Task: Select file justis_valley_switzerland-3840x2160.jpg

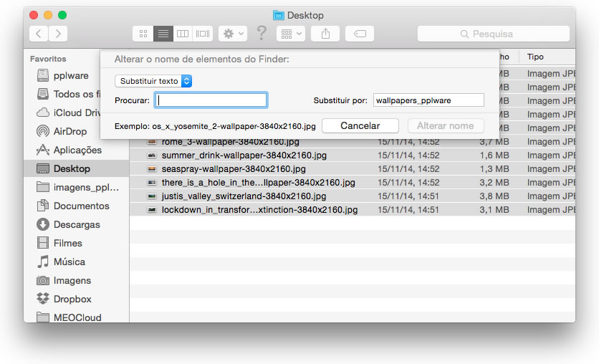Action: (244, 196)
